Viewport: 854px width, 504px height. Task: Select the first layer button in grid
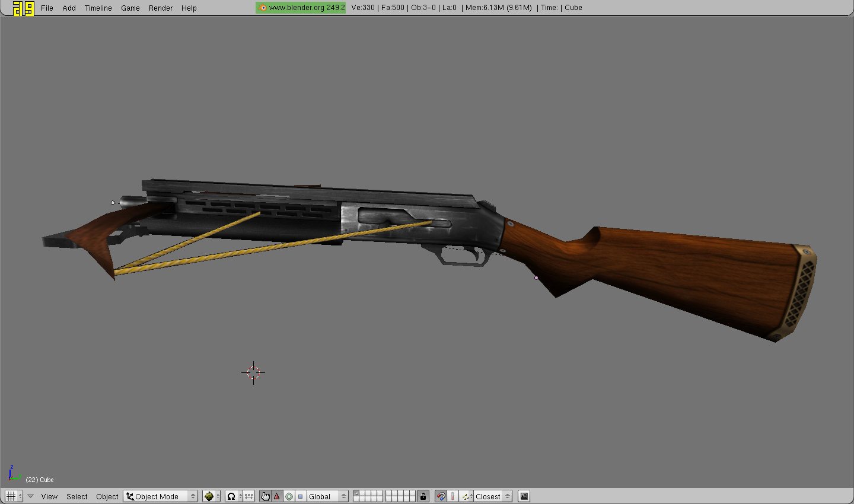tap(356, 493)
